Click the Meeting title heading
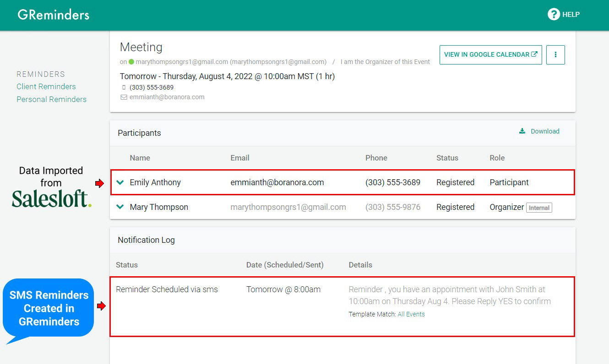609x364 pixels. (x=141, y=47)
